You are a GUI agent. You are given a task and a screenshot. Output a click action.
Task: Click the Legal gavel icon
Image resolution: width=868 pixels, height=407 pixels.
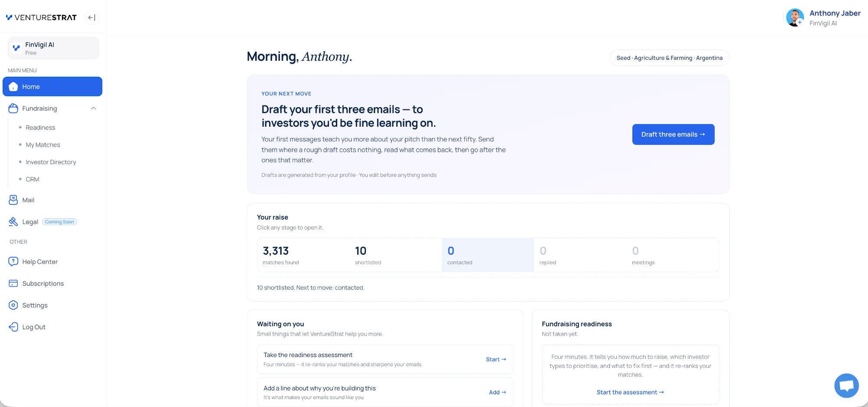point(13,222)
